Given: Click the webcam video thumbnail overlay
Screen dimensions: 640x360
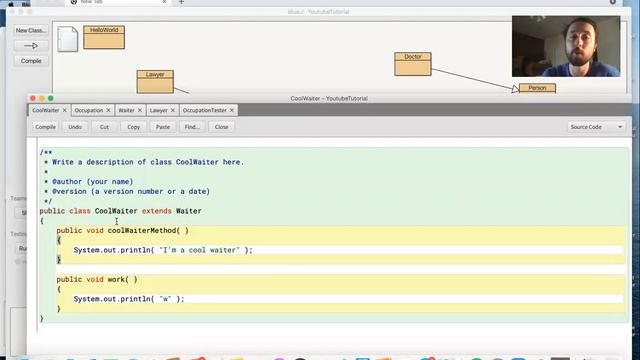Looking at the screenshot, I should (566, 46).
